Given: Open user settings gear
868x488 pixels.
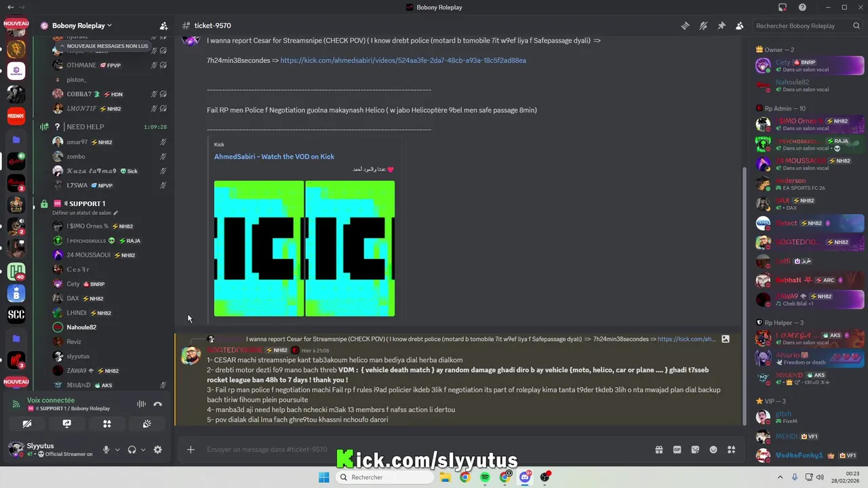Looking at the screenshot, I should 157,449.
